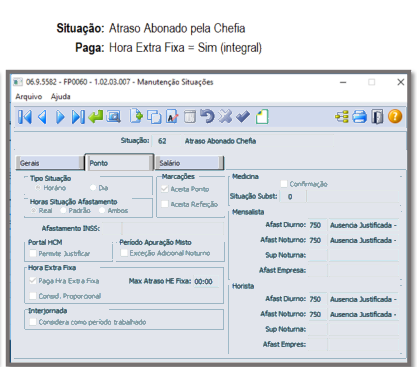This screenshot has width=417, height=367.
Task: Open the Arquivo menu
Action: pyautogui.click(x=29, y=97)
